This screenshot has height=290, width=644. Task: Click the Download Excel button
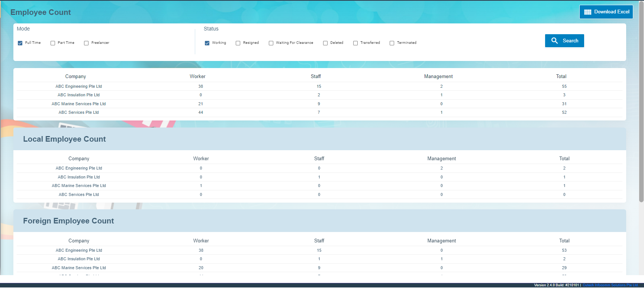click(606, 12)
